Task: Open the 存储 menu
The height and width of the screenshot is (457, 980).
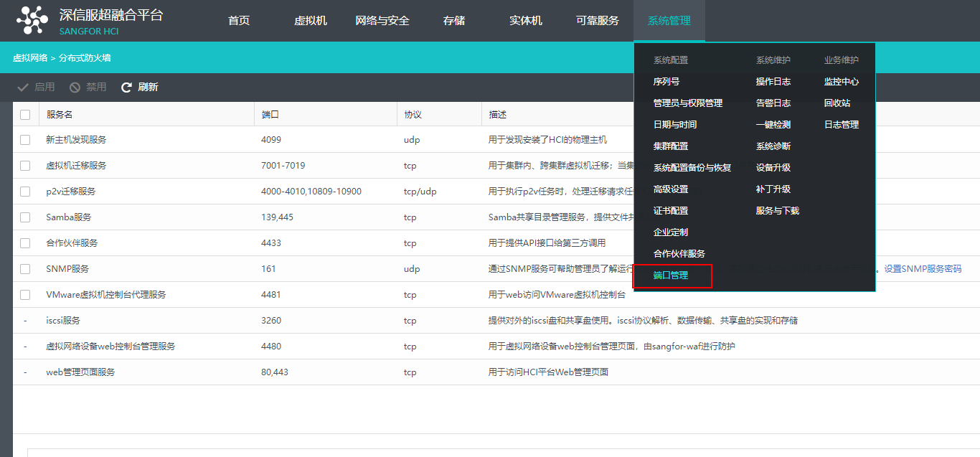Action: click(x=454, y=21)
